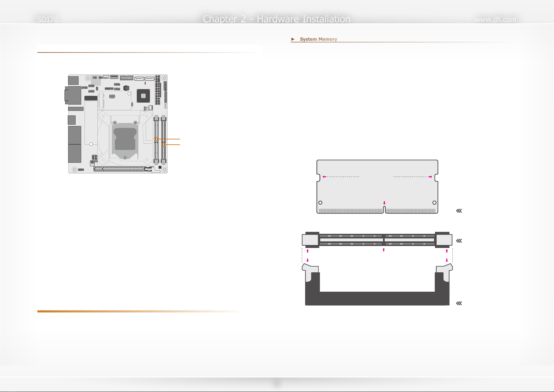The image size is (554, 392).
Task: Click the triangle bullet before System Memory
Action: tap(293, 39)
